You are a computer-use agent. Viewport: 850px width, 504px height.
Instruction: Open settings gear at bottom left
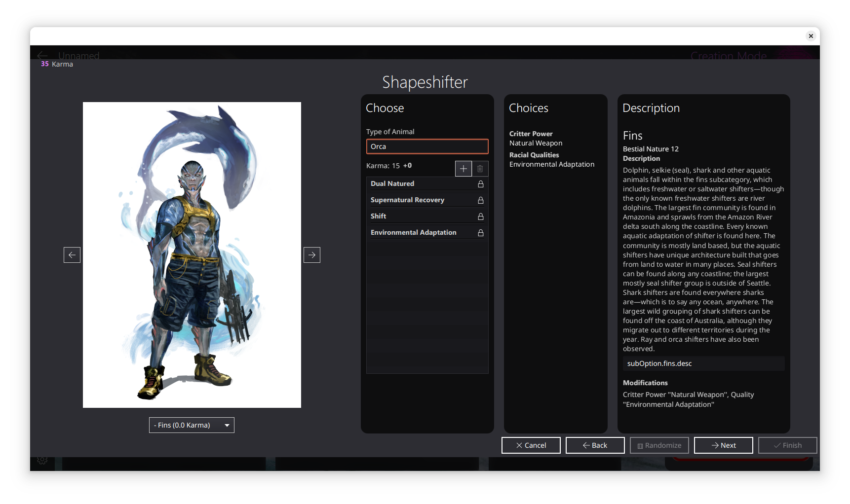[42, 460]
